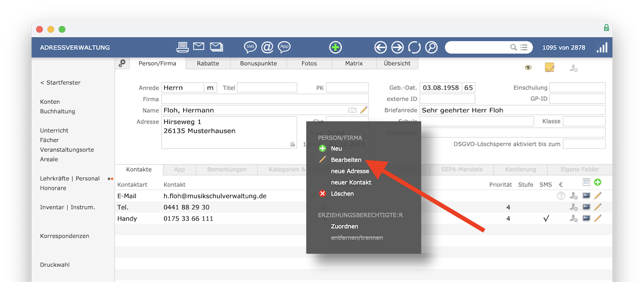
Task: Choose Neu in the popup menu
Action: tap(336, 148)
